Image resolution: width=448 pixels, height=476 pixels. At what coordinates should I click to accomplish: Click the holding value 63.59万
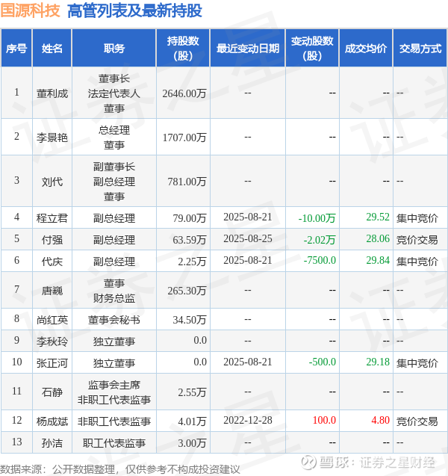pos(190,240)
